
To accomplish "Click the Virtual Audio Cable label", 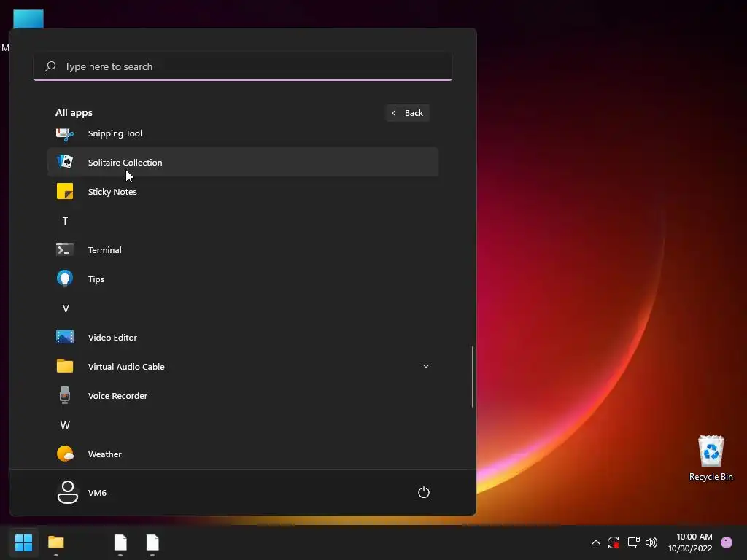I will click(x=126, y=367).
